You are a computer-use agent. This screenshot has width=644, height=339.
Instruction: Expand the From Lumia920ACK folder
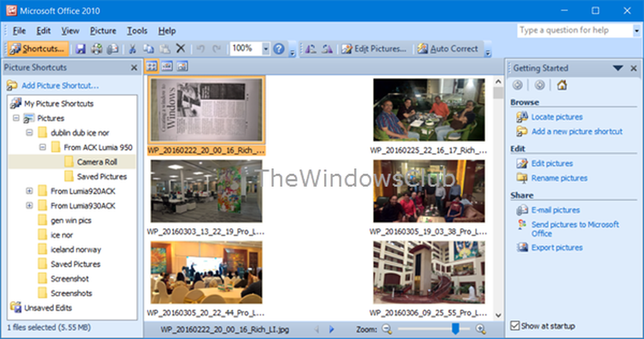(x=29, y=191)
